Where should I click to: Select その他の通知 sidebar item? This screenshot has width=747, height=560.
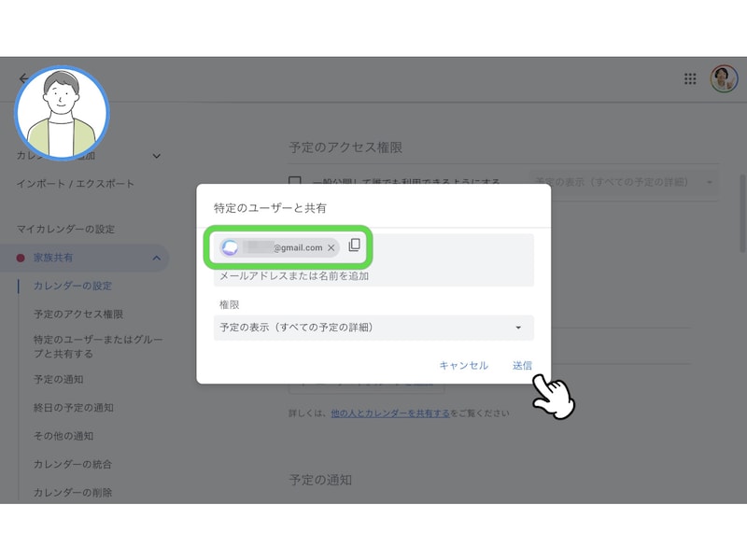click(x=63, y=436)
